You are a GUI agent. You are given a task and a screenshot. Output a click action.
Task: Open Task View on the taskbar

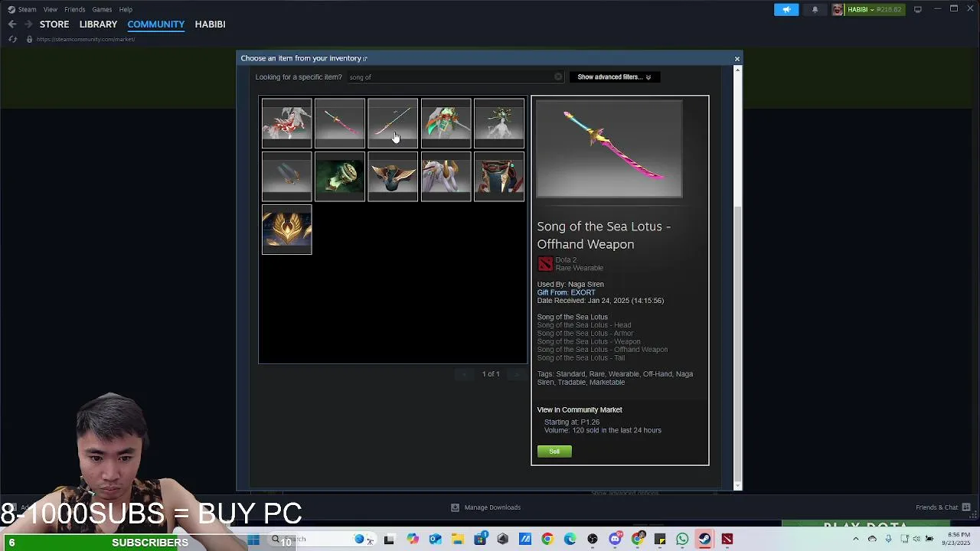tap(389, 540)
